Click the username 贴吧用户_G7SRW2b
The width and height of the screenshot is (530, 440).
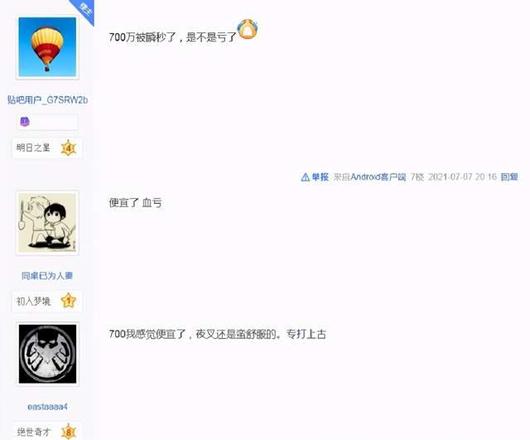(x=48, y=100)
